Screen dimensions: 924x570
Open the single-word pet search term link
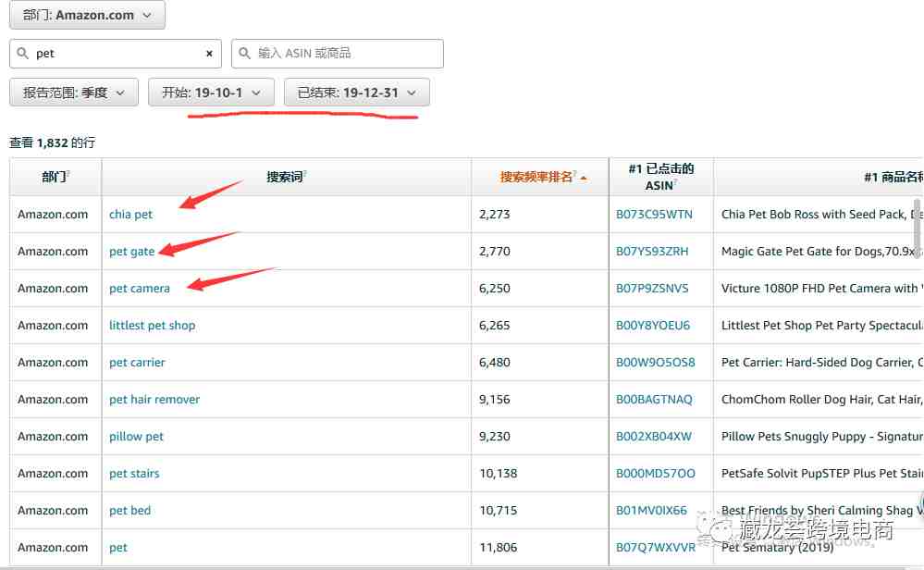(118, 548)
